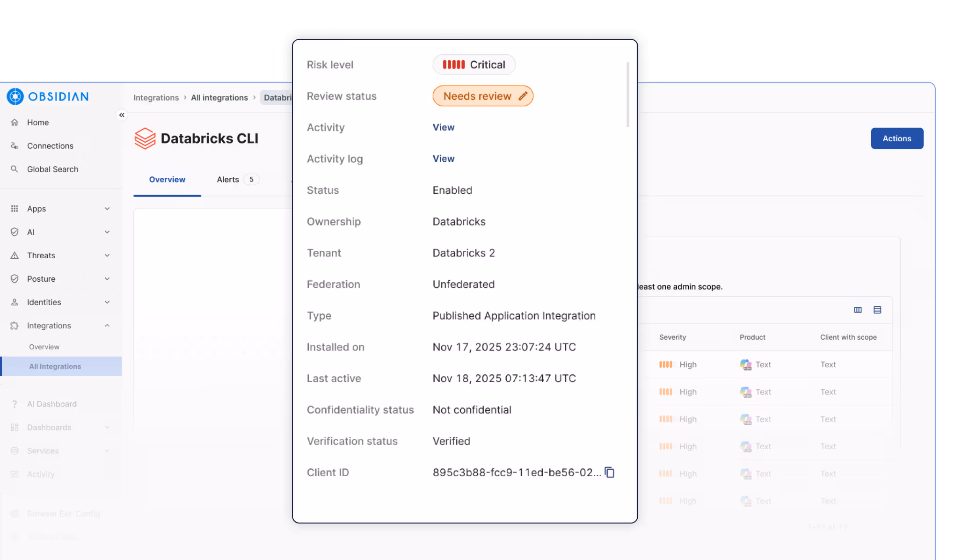Click the Obsidian logo icon
Screen dimensions: 969x560
[15, 96]
